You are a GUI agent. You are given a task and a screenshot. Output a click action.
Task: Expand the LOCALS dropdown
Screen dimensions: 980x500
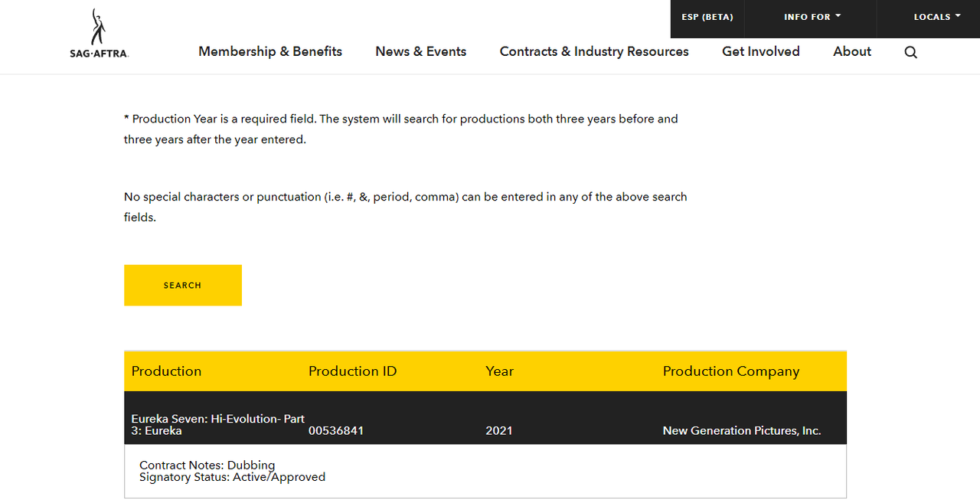937,17
